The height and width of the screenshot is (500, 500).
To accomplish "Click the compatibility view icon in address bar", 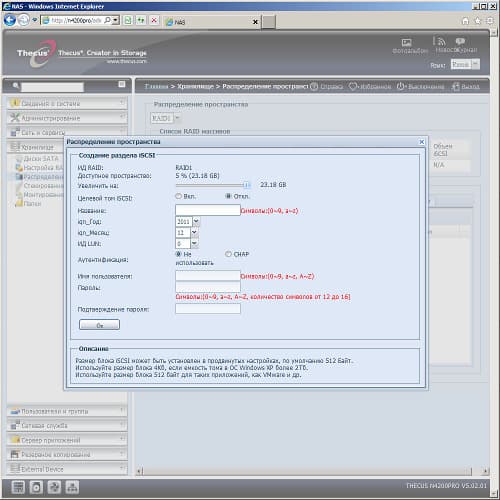I will tap(128, 21).
